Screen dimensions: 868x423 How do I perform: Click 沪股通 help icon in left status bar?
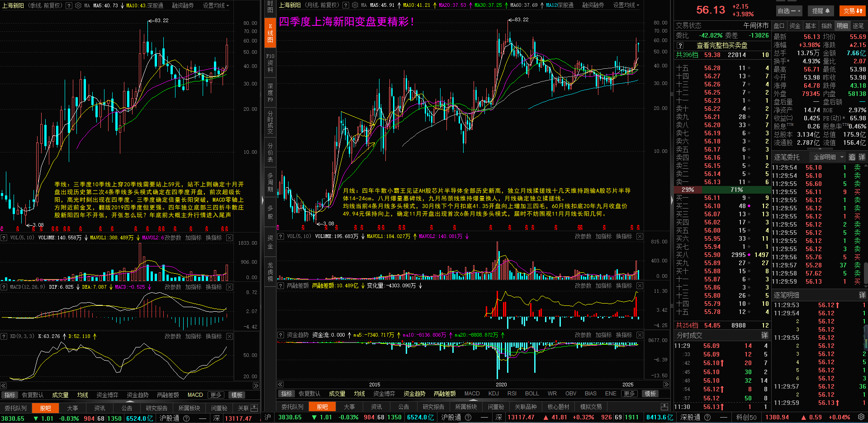tap(185, 418)
